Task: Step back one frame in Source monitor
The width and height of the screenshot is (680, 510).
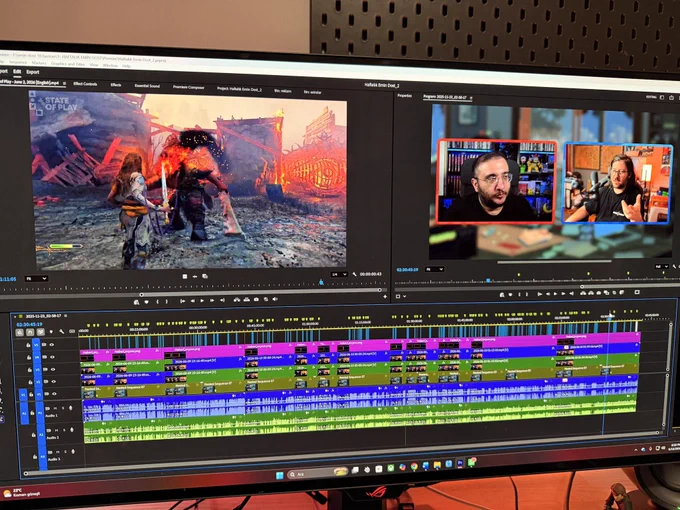Action: [x=193, y=300]
